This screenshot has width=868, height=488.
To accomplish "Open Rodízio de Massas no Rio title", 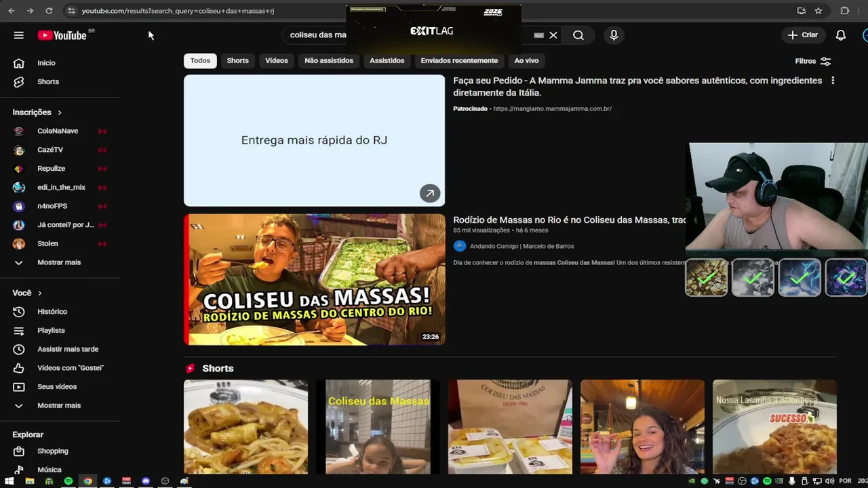I will point(569,220).
